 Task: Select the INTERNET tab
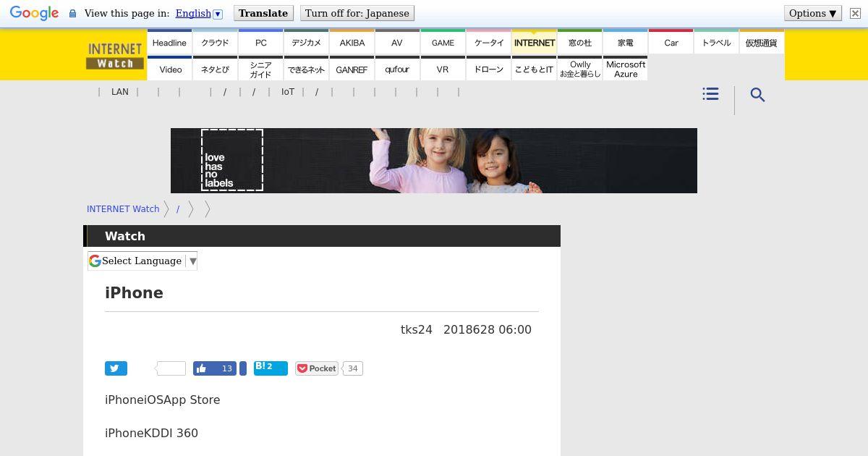coord(534,42)
